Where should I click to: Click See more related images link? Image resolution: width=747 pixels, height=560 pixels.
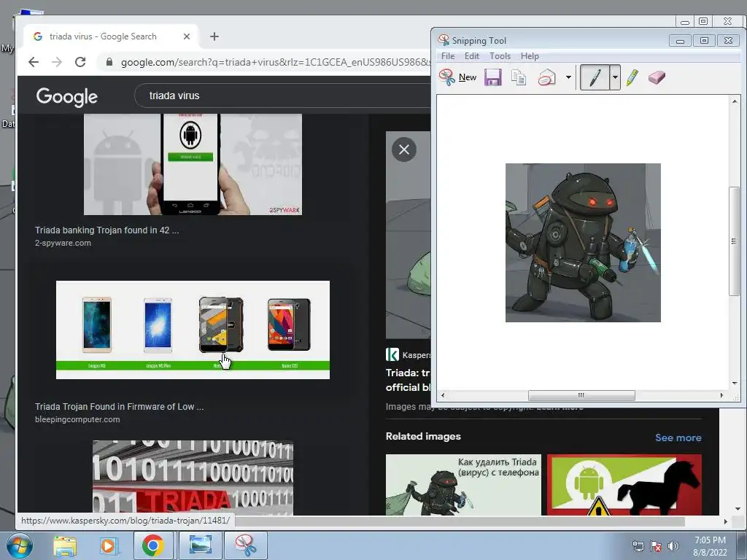678,437
